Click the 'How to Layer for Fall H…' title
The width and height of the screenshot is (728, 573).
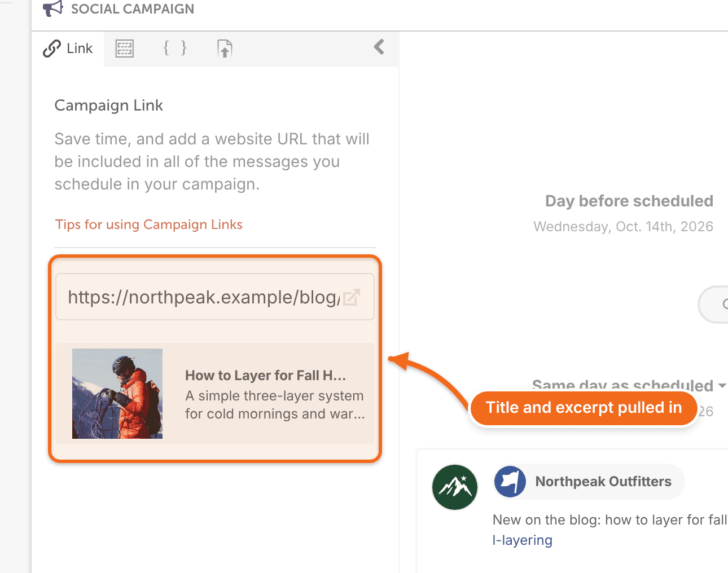pos(265,376)
